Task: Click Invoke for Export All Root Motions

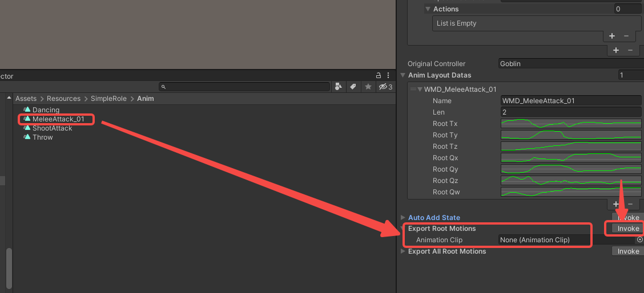Action: click(x=628, y=251)
